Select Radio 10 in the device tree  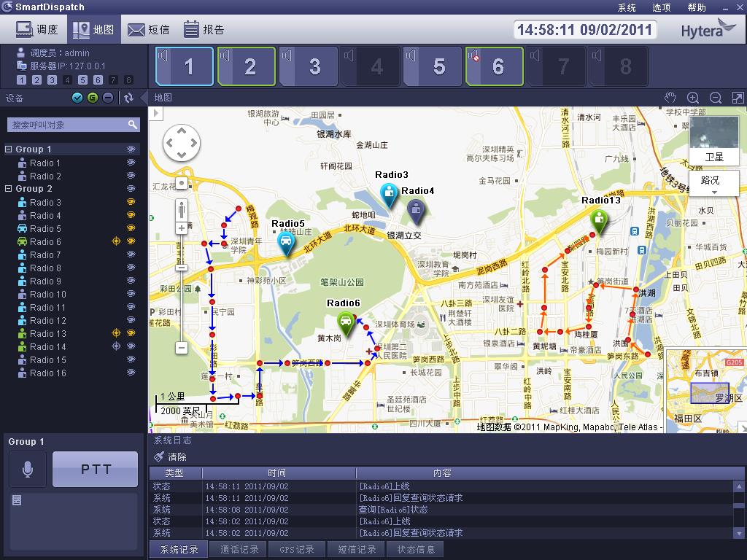[48, 294]
